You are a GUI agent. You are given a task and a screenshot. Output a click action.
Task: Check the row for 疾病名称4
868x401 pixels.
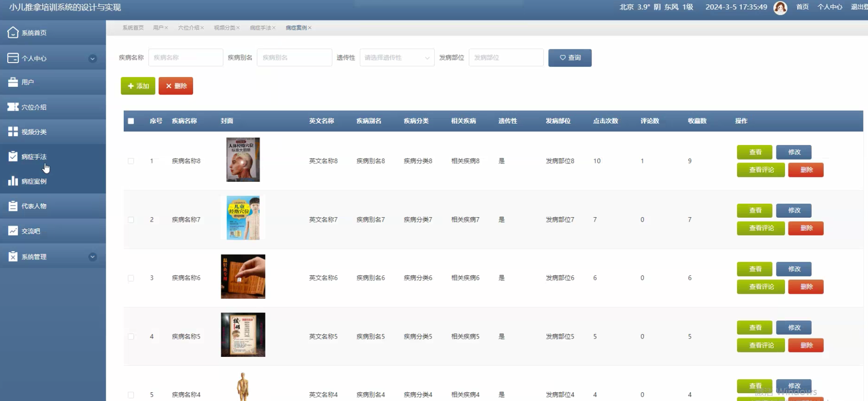point(131,395)
